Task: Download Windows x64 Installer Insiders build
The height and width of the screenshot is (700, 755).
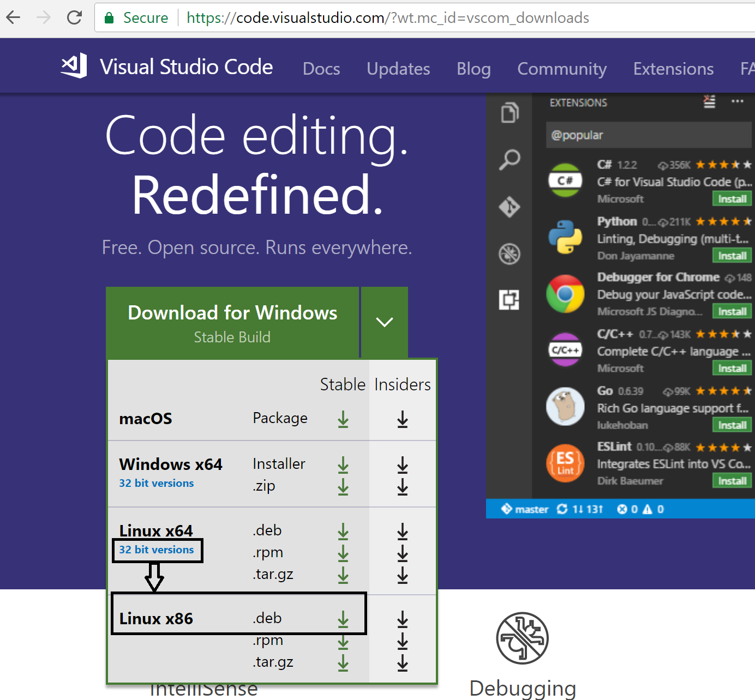Action: point(403,464)
